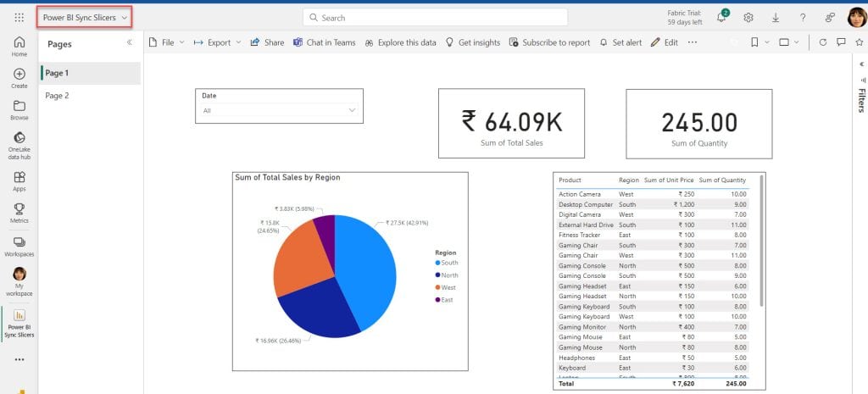
Task: Click Subscribe to report
Action: [549, 42]
